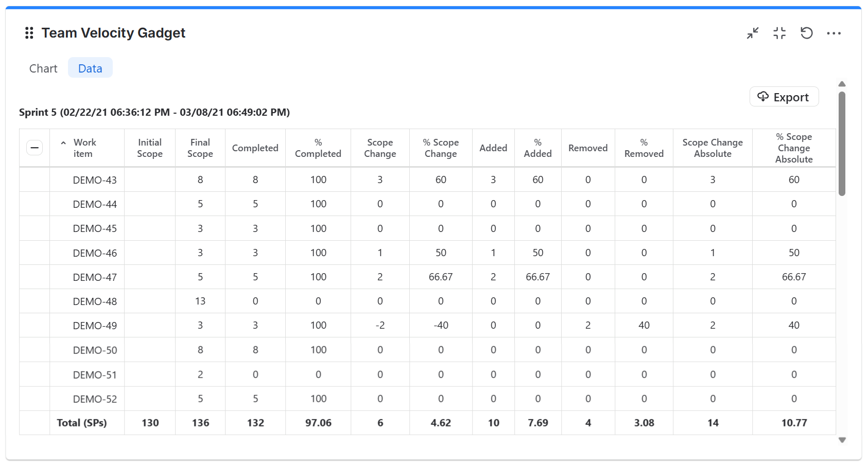Select work item DEMO-44
Image resolution: width=868 pixels, height=465 pixels.
(95, 204)
